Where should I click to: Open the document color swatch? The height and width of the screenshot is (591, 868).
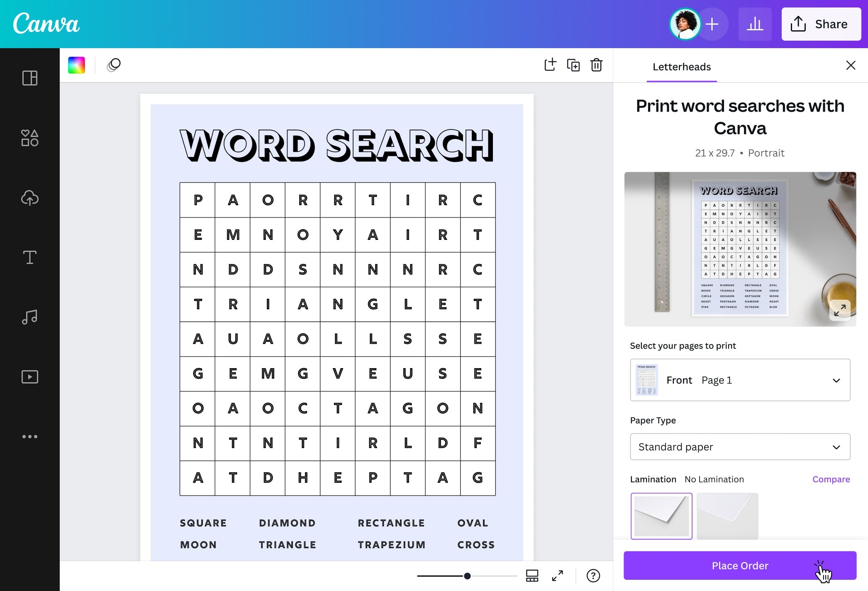pyautogui.click(x=76, y=65)
